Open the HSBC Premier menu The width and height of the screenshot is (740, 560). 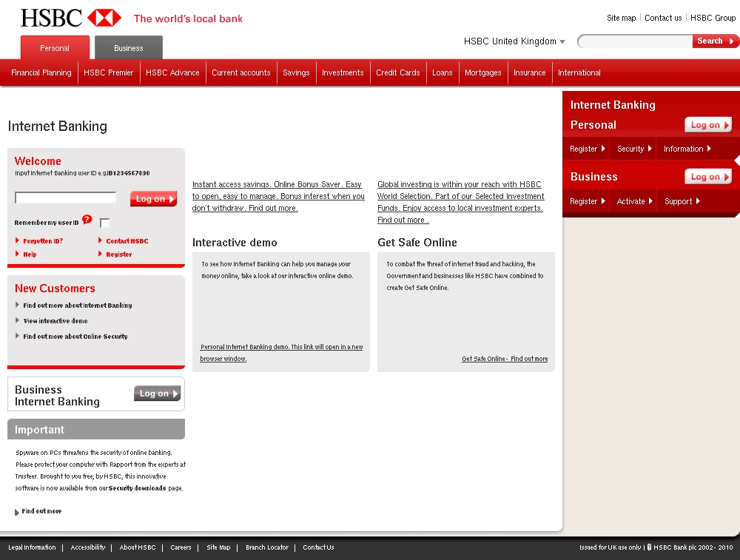coord(109,72)
